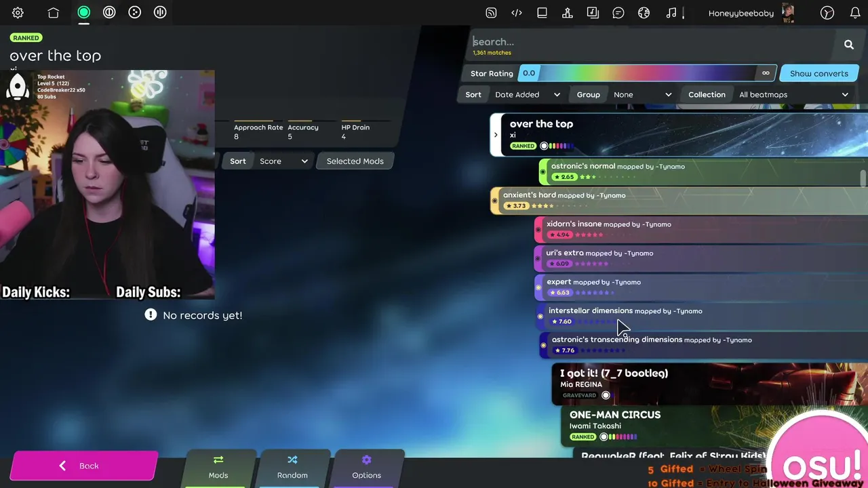The image size is (868, 488).
Task: Click the 7.60 star rating badge
Action: click(561, 322)
